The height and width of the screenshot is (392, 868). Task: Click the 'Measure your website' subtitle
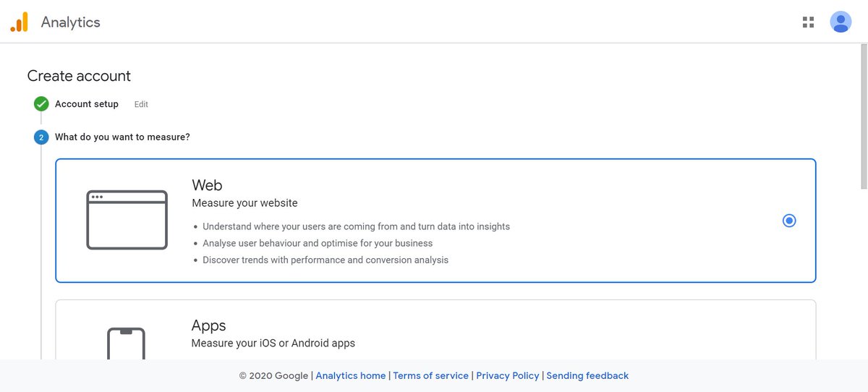point(244,203)
